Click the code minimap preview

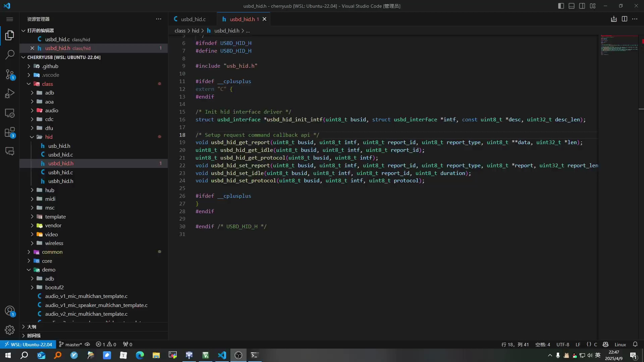tap(619, 45)
